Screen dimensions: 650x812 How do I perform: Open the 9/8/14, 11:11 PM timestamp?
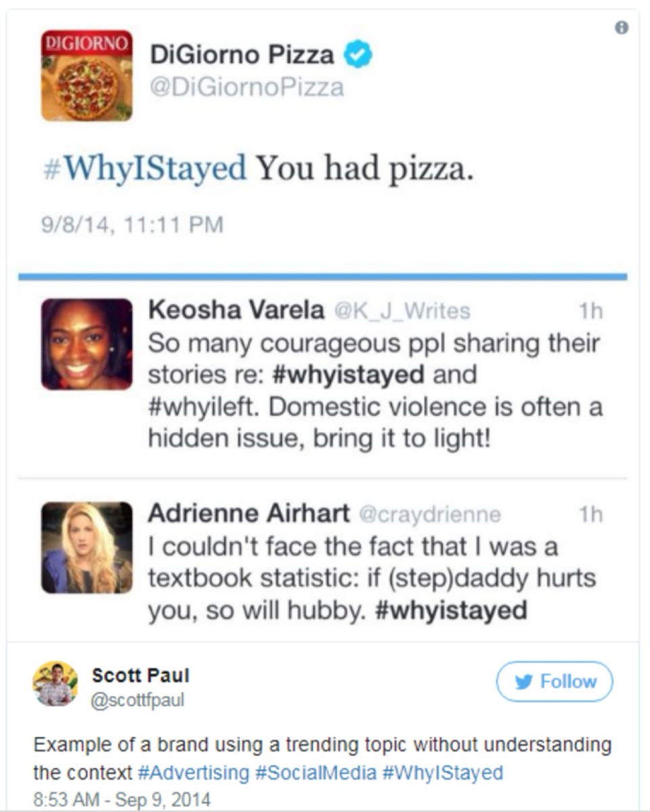pyautogui.click(x=132, y=224)
